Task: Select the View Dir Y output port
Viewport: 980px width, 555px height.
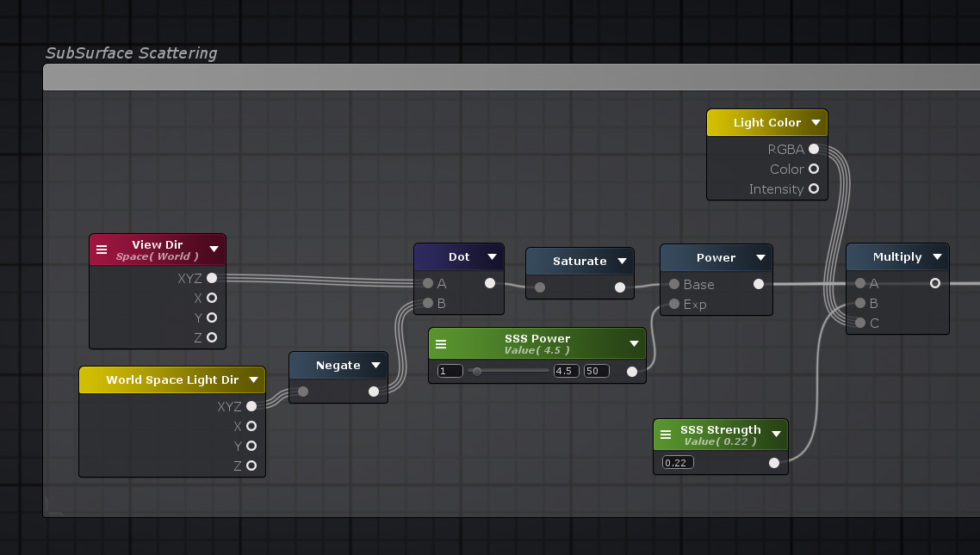Action: click(212, 318)
